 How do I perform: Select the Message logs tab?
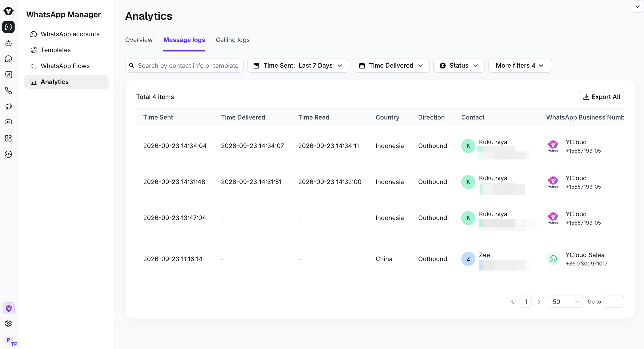184,40
